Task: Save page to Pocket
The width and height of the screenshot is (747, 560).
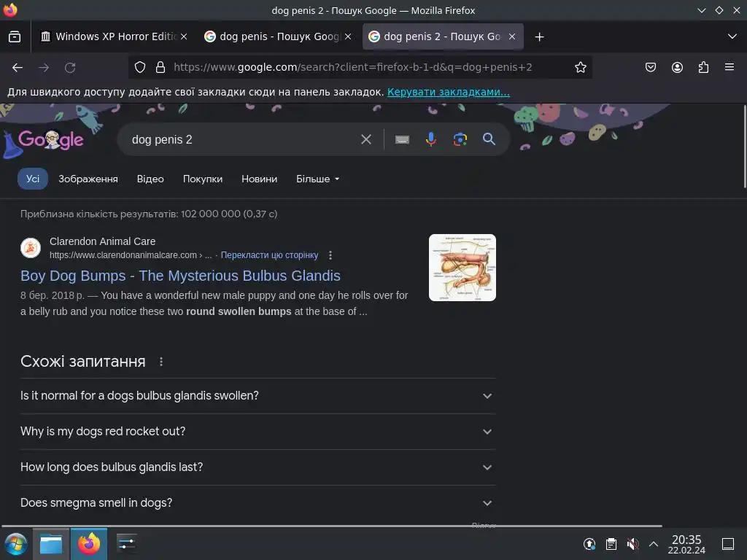Action: click(x=650, y=67)
